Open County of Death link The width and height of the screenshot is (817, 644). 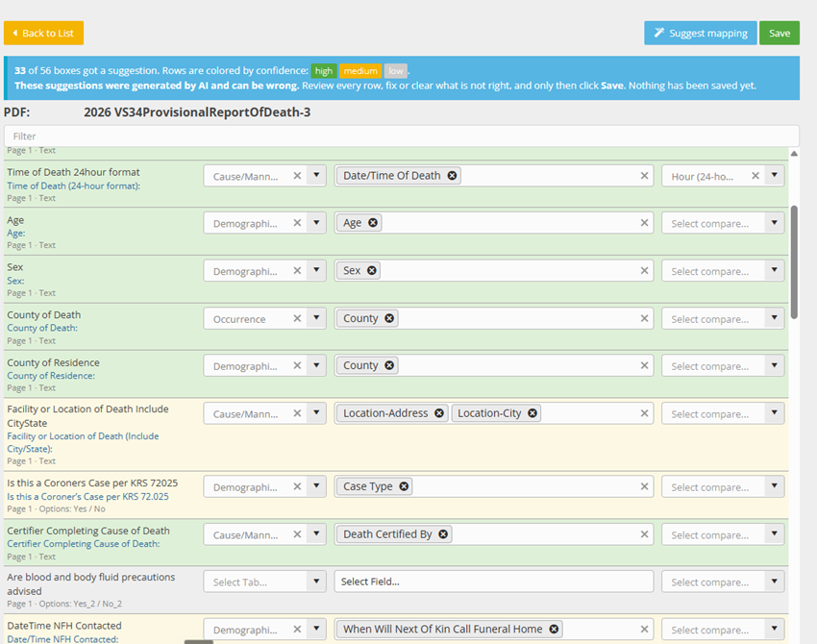click(x=42, y=328)
